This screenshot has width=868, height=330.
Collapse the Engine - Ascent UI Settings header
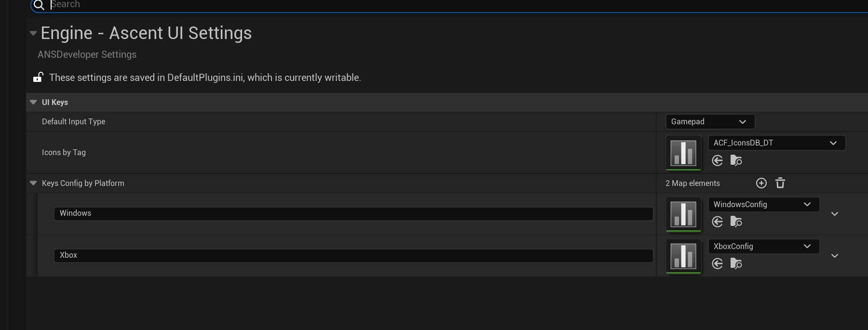[x=33, y=33]
